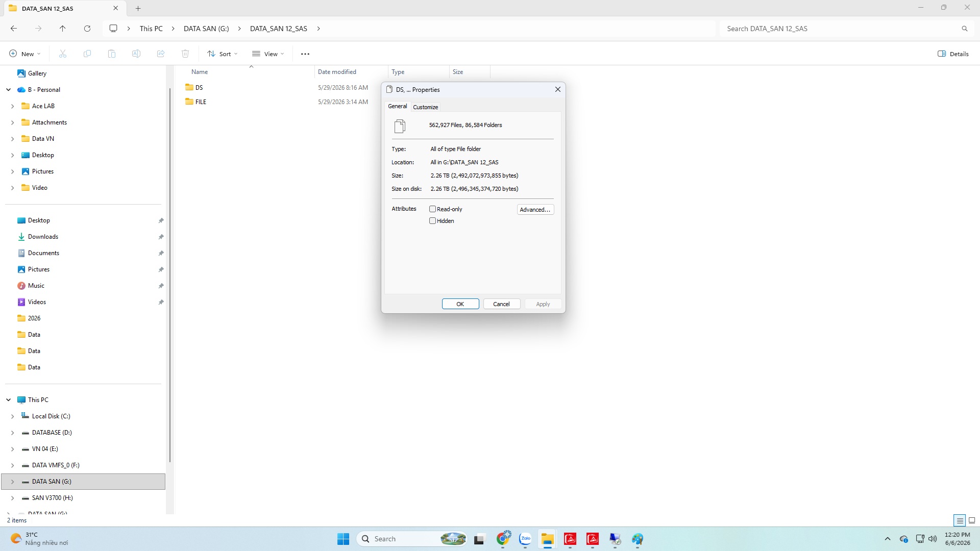Open Zalo from the taskbar
This screenshot has width=980, height=551.
[x=525, y=539]
